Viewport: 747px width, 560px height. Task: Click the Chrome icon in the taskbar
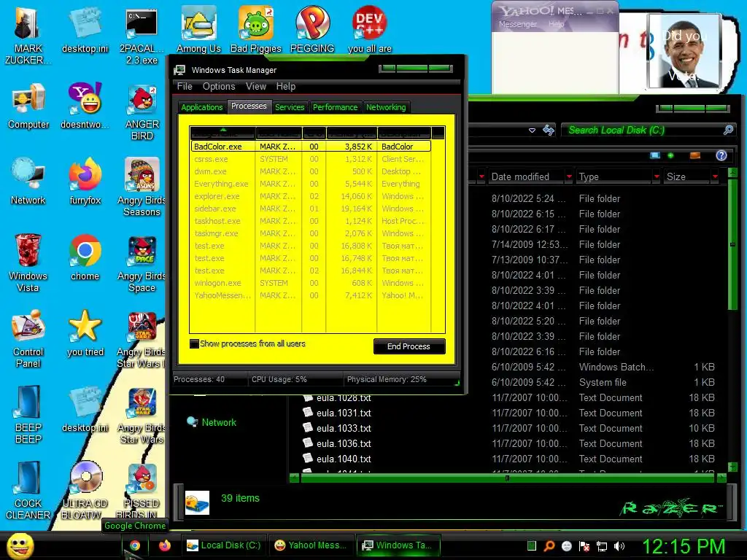click(135, 545)
